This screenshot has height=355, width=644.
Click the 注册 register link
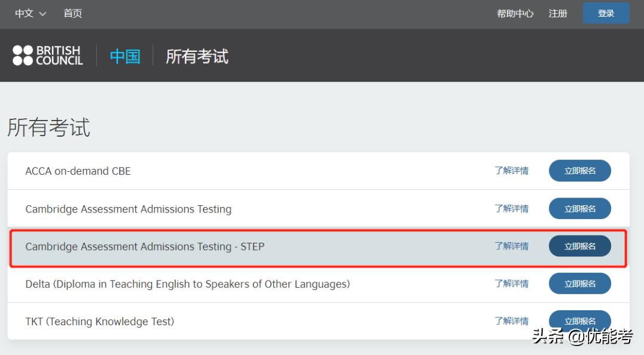pyautogui.click(x=558, y=13)
